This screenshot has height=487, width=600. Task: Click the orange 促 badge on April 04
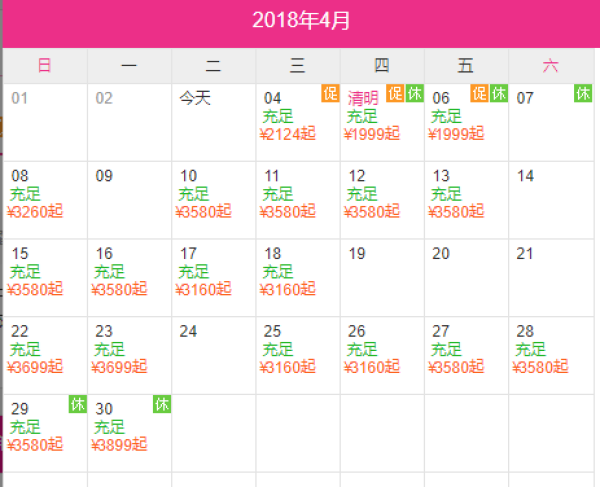(330, 93)
